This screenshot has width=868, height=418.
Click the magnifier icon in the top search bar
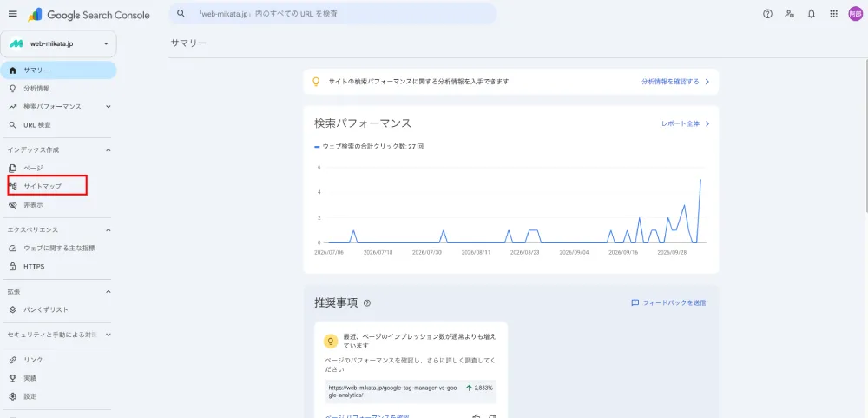(x=181, y=14)
